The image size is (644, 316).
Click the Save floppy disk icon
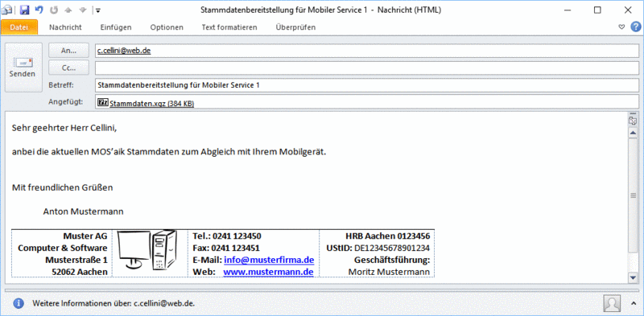(x=25, y=10)
